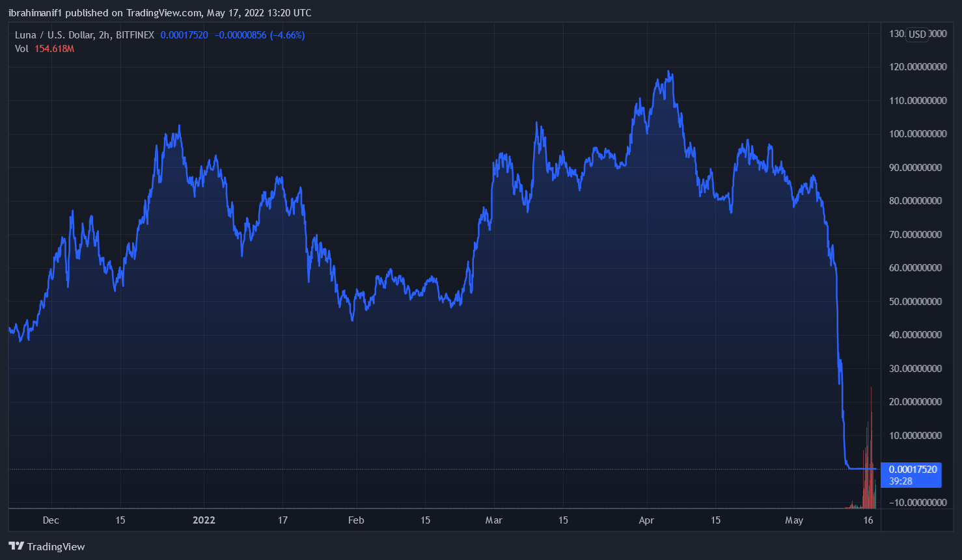Select the 2022 label on the time axis
The width and height of the screenshot is (962, 560).
point(204,520)
